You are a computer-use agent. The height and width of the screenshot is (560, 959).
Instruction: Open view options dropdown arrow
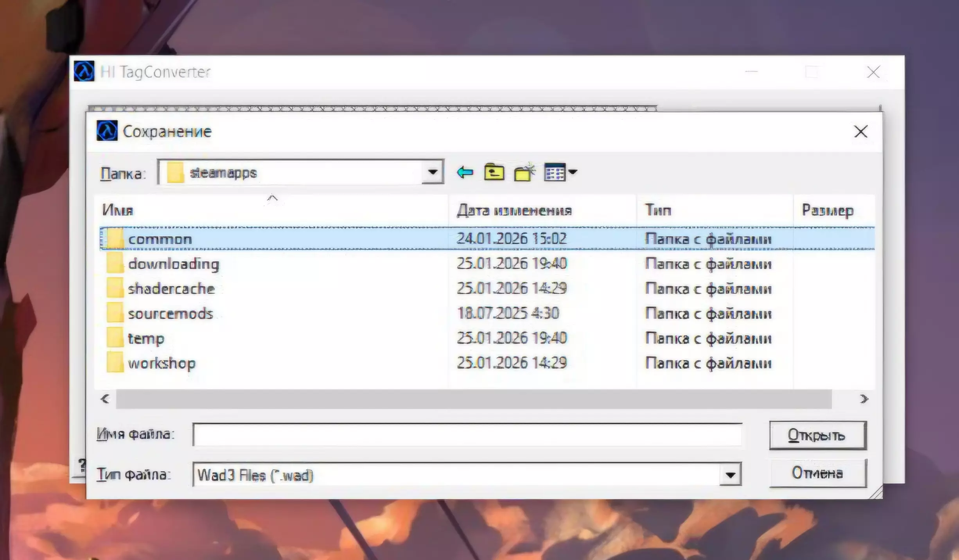click(x=573, y=172)
